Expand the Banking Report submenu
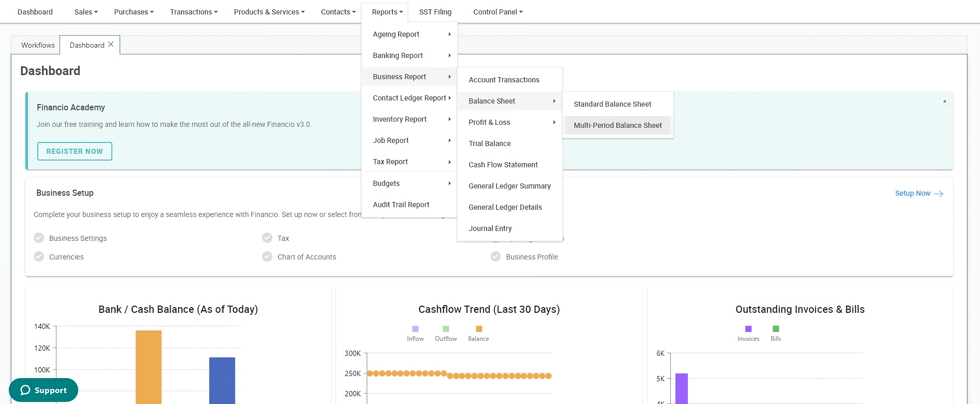 [x=410, y=55]
